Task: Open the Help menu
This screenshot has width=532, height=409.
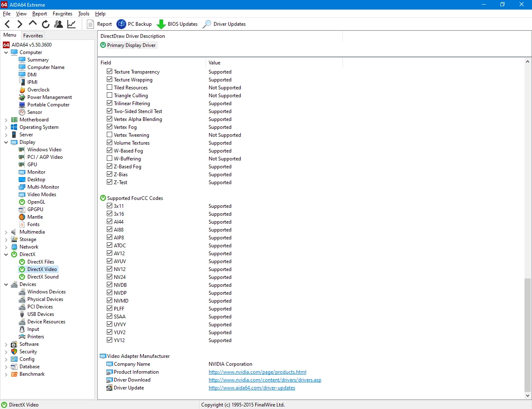Action: click(100, 14)
